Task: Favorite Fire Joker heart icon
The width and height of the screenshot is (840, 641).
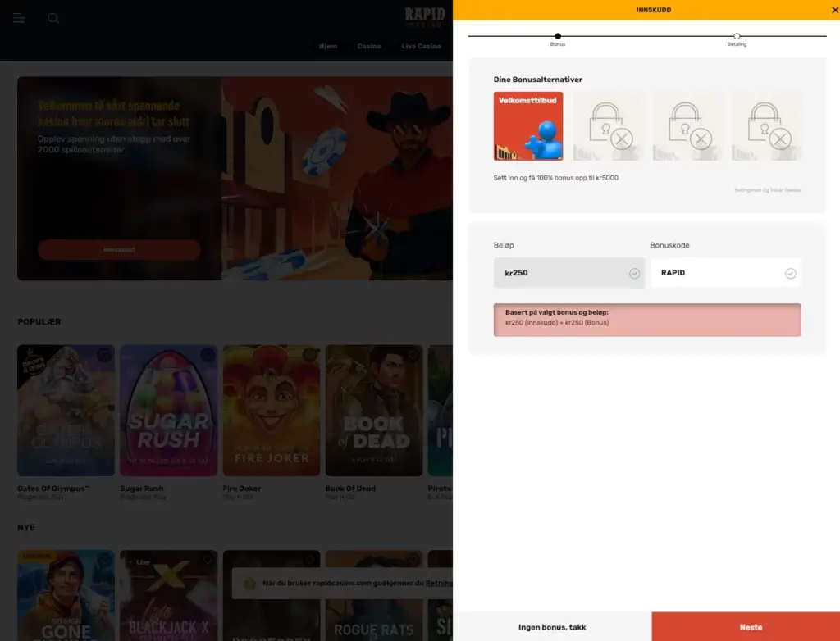Action: (x=309, y=354)
